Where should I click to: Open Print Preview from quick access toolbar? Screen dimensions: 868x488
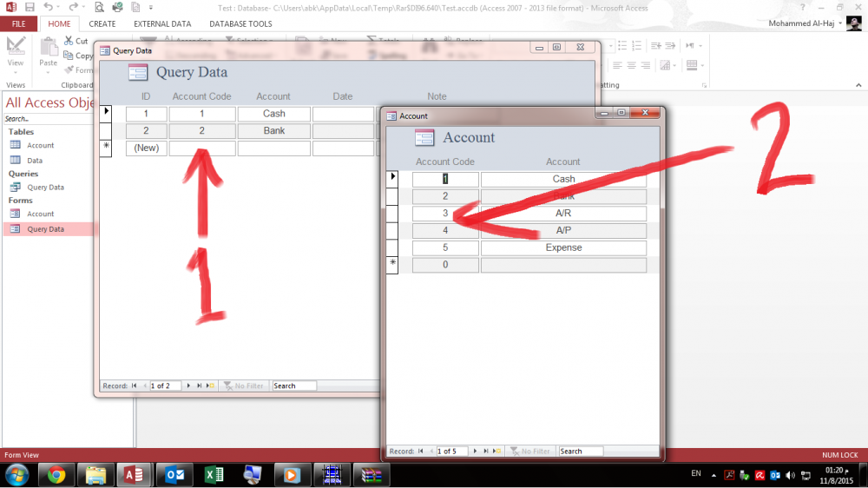(x=99, y=7)
